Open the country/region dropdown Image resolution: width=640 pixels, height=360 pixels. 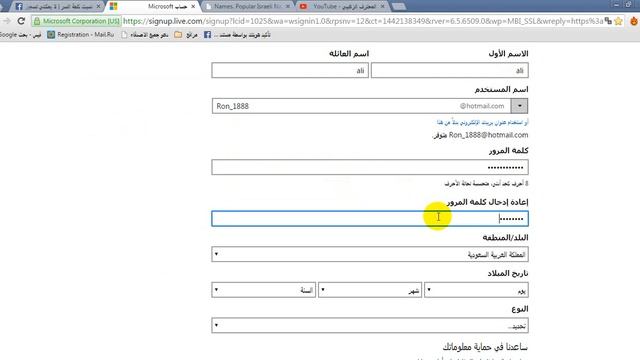pos(370,254)
